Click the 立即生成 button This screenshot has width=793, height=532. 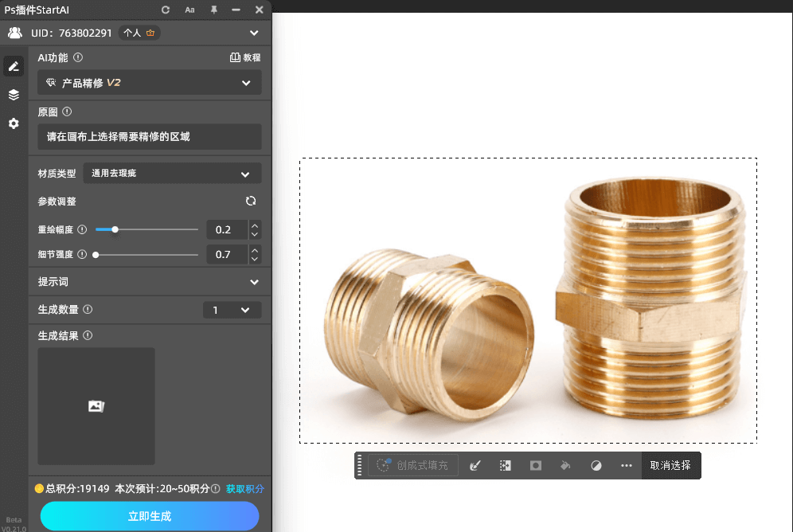[x=150, y=516]
